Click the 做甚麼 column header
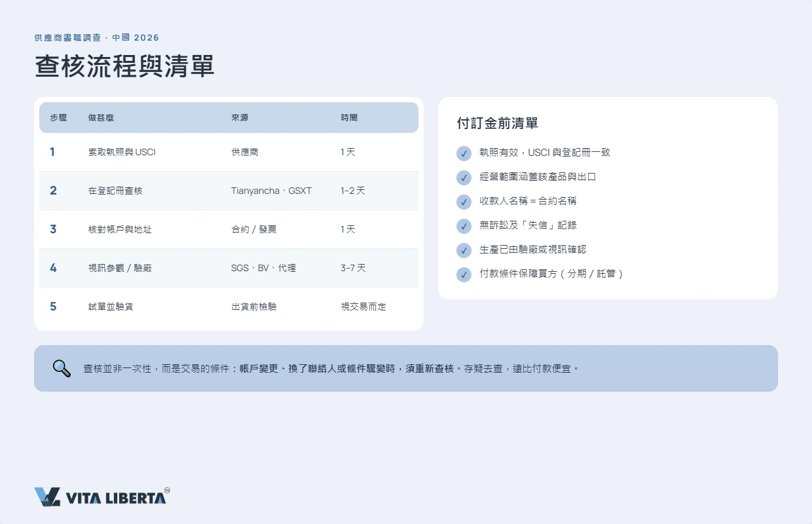 (x=101, y=118)
